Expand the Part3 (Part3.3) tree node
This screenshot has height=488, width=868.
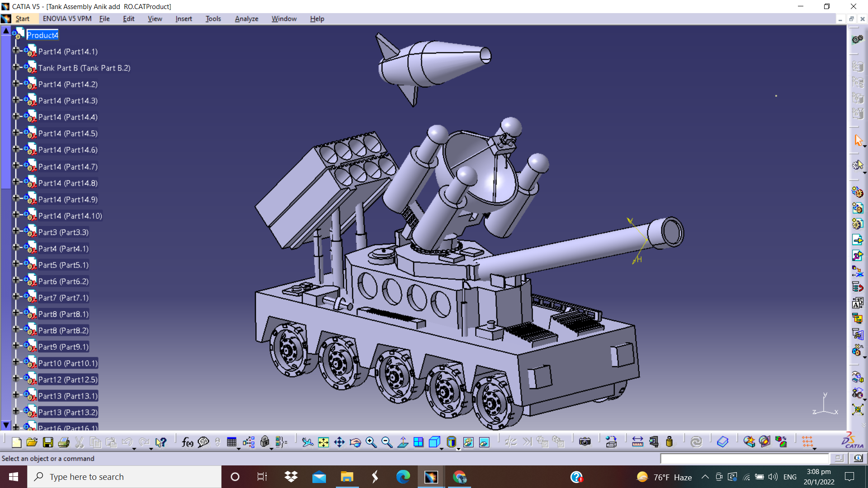pyautogui.click(x=16, y=231)
